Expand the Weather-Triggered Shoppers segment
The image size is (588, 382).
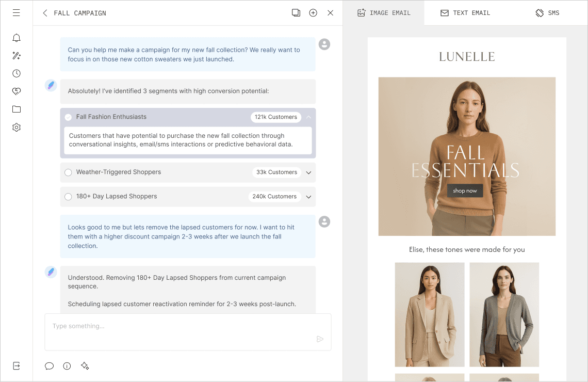308,172
